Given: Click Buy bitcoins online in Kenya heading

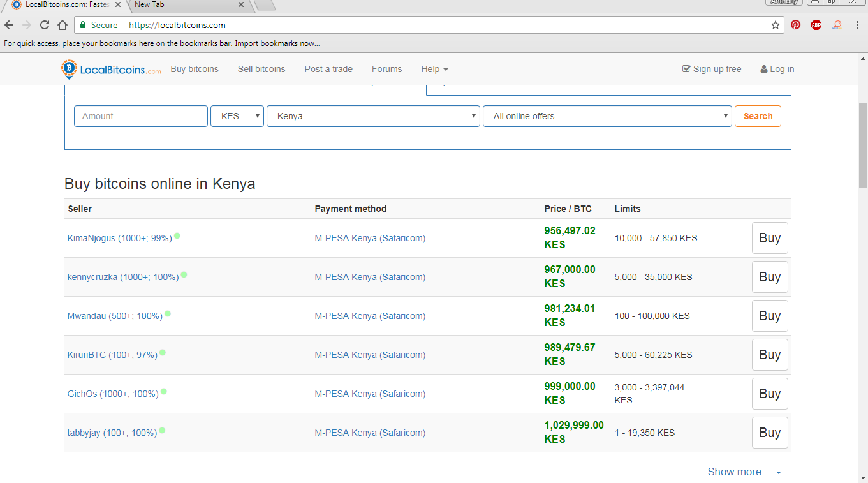Looking at the screenshot, I should (159, 184).
